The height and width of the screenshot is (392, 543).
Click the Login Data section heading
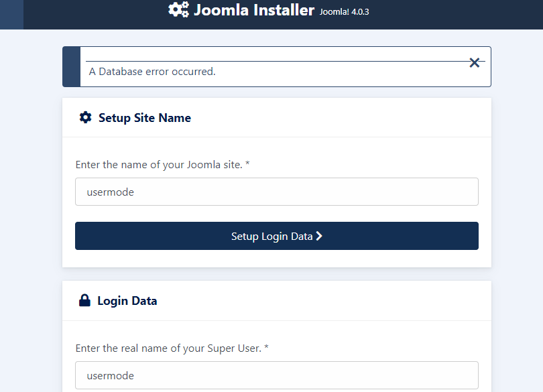pyautogui.click(x=127, y=301)
